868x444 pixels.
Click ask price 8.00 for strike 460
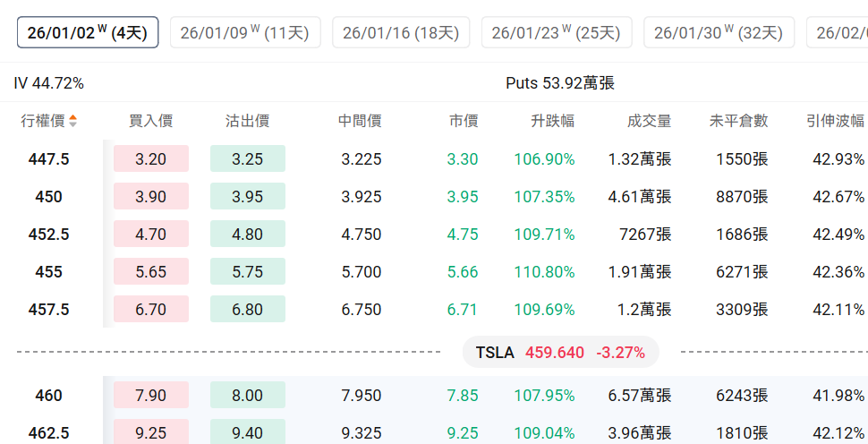tap(247, 396)
